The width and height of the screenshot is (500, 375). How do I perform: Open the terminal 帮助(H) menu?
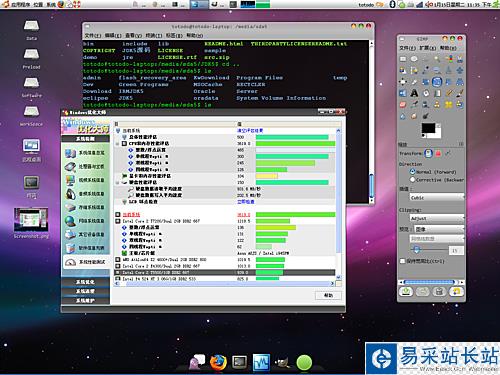(194, 35)
